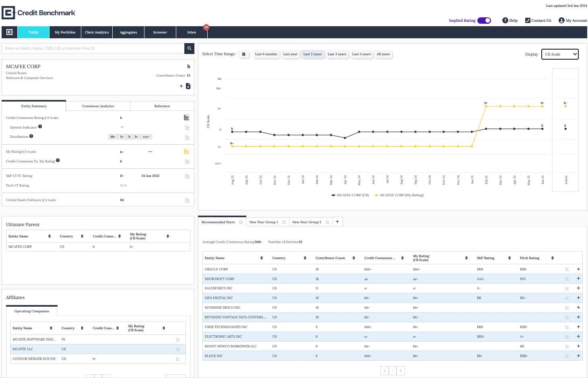Toggle the Implied Rating switch
588x378 pixels.
(484, 21)
